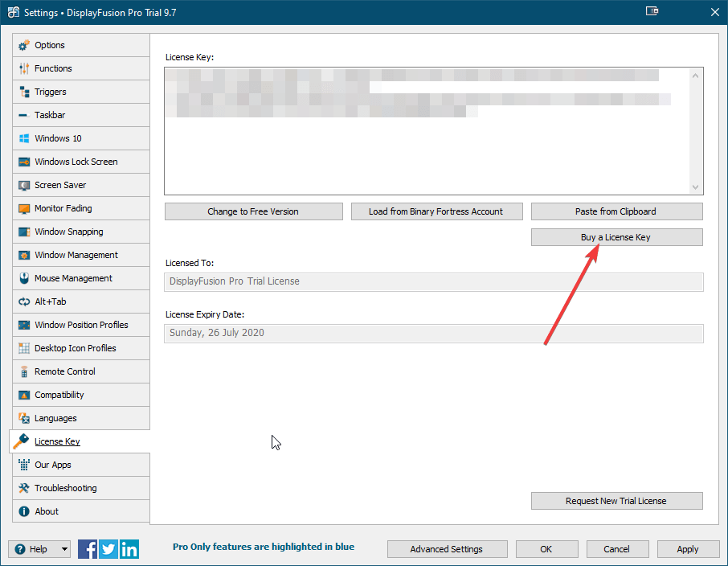Open the Twitter page icon
This screenshot has width=728, height=566.
pos(108,549)
